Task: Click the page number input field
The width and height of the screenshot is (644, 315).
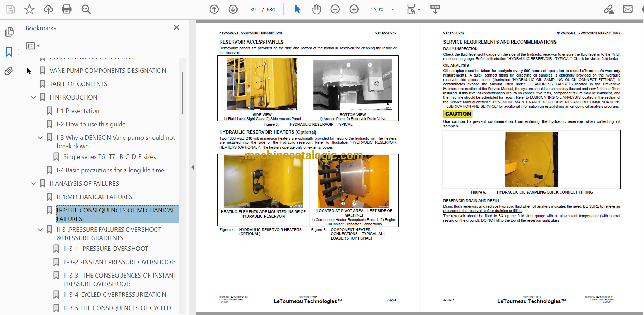Action: click(x=253, y=10)
